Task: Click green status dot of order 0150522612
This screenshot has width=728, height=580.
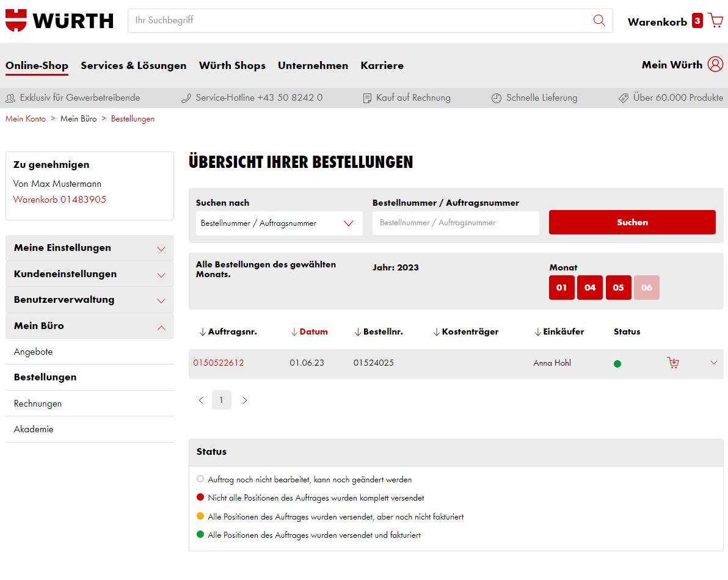Action: (x=617, y=364)
